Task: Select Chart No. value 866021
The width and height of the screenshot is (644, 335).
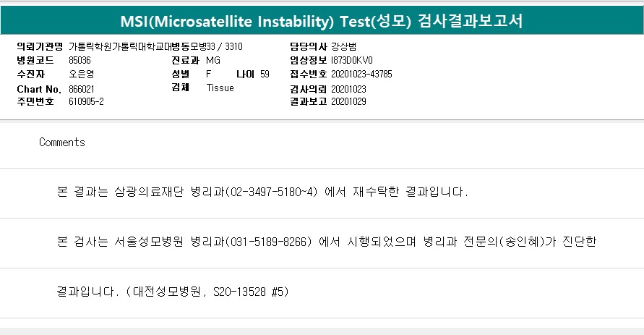Action: (x=82, y=88)
